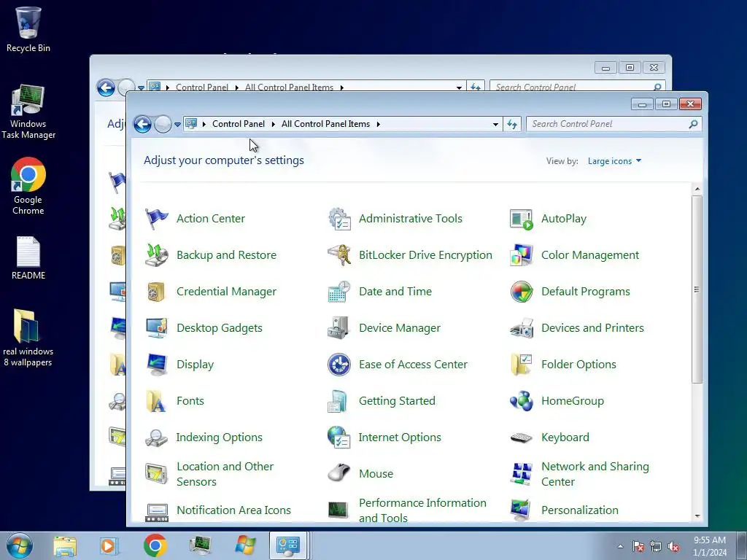Open the Default Programs icon
This screenshot has height=560, width=747.
(522, 292)
